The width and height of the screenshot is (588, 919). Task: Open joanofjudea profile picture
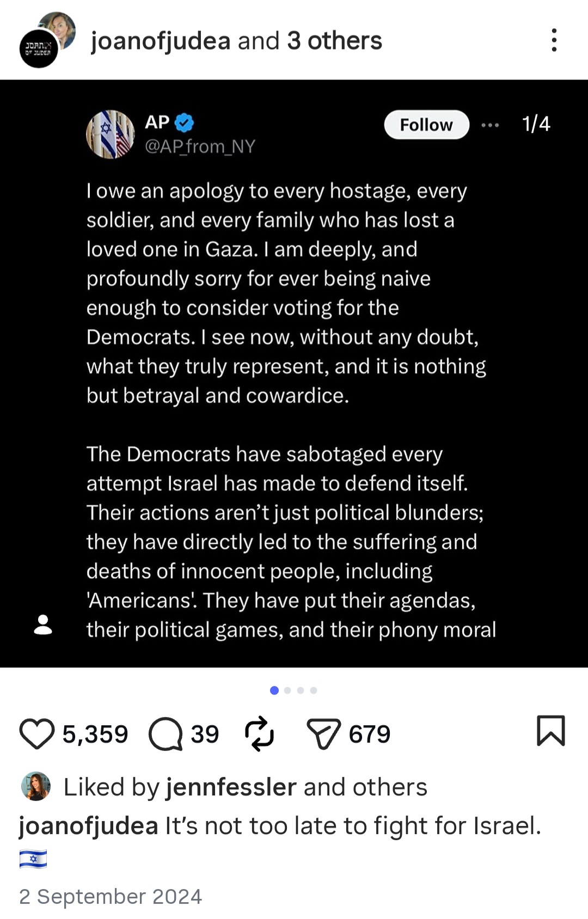point(47,40)
